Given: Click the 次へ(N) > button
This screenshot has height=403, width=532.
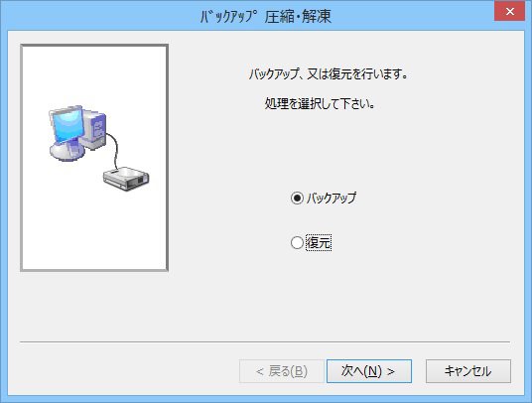Looking at the screenshot, I should tap(369, 371).
